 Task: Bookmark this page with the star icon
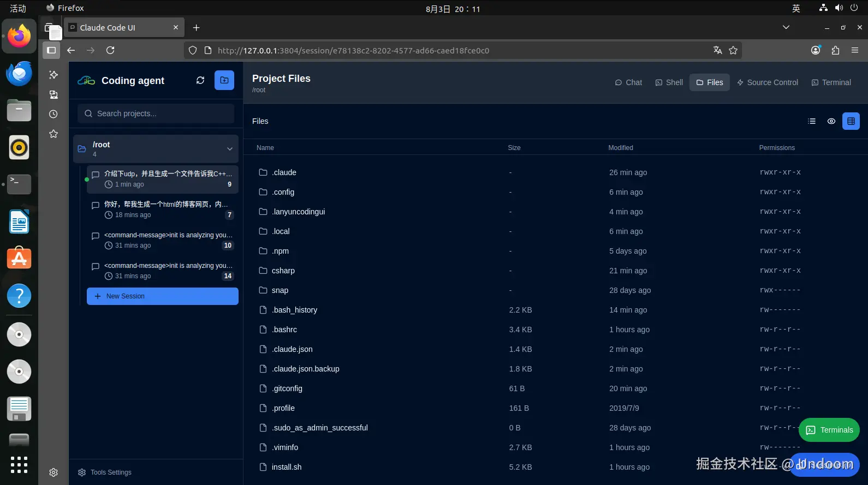[733, 50]
